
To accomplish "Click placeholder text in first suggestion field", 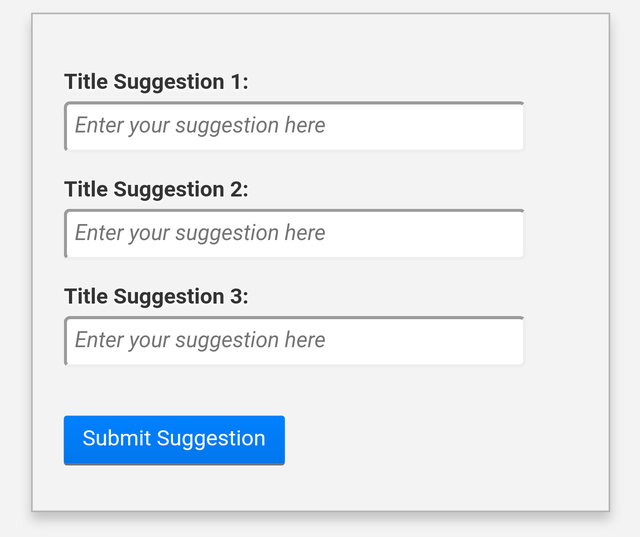I will pos(199,126).
